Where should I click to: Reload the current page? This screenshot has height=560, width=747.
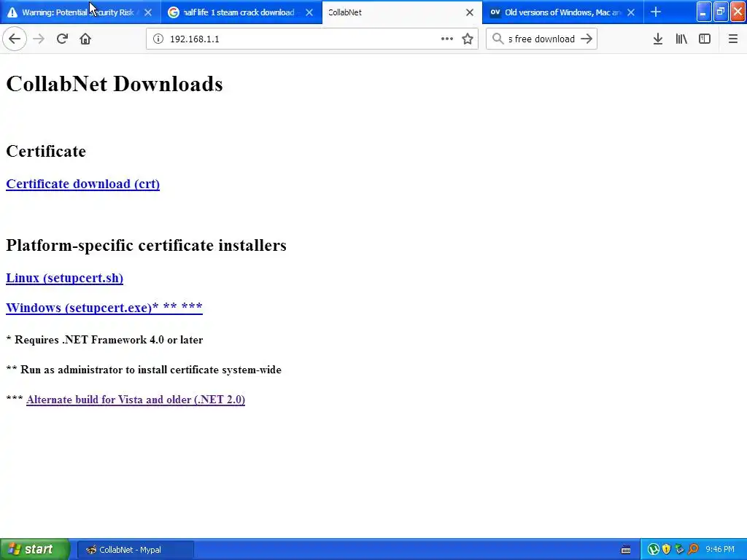click(62, 39)
